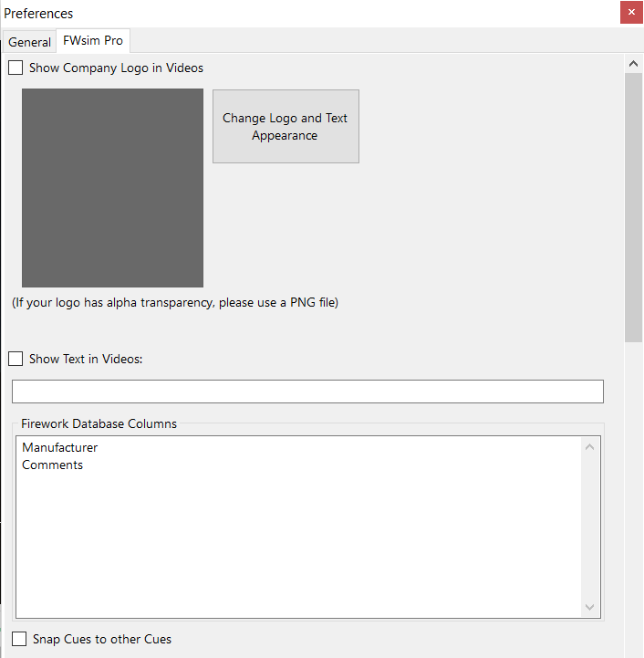Click the columns list scroll down arrow
Image resolution: width=644 pixels, height=658 pixels.
[589, 607]
